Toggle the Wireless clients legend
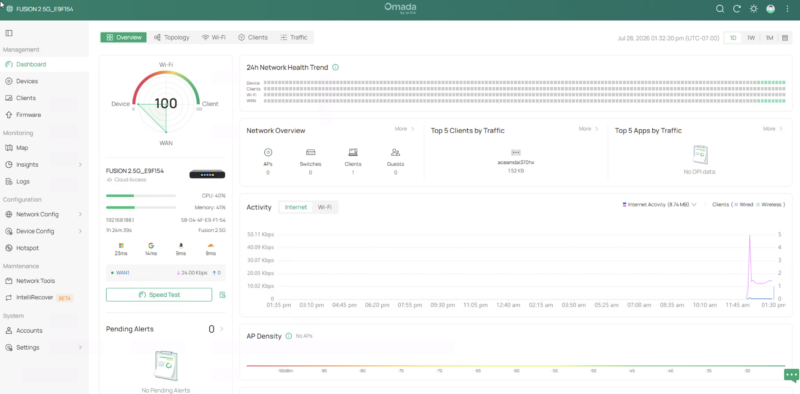 point(769,205)
